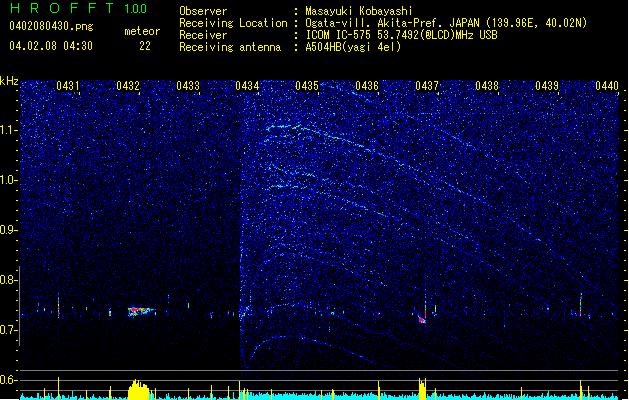
Task: Click the red meteor echo near 0437
Action: 422,320
